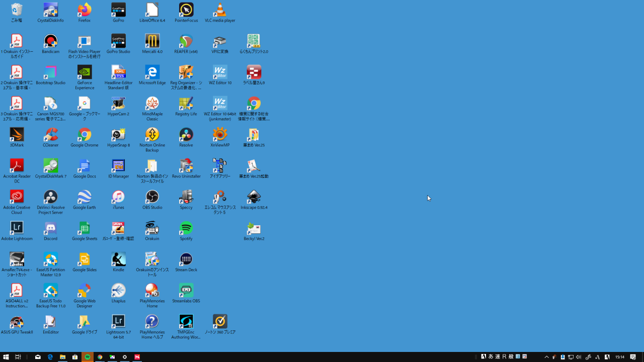Viewport: 644px width, 362px height.
Task: Open the Windows Start button
Action: point(6,357)
